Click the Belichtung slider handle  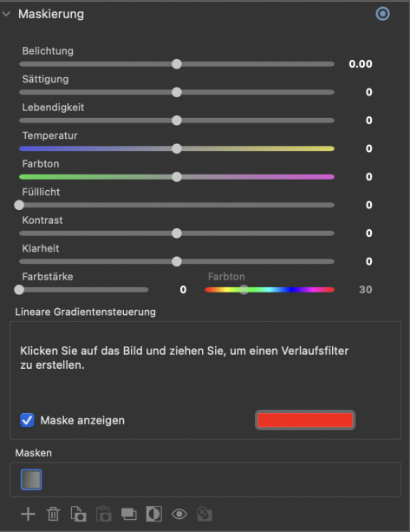pyautogui.click(x=177, y=63)
